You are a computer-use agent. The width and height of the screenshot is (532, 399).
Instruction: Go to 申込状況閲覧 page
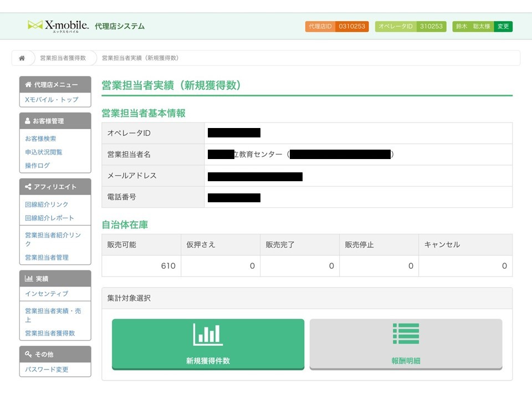point(43,152)
